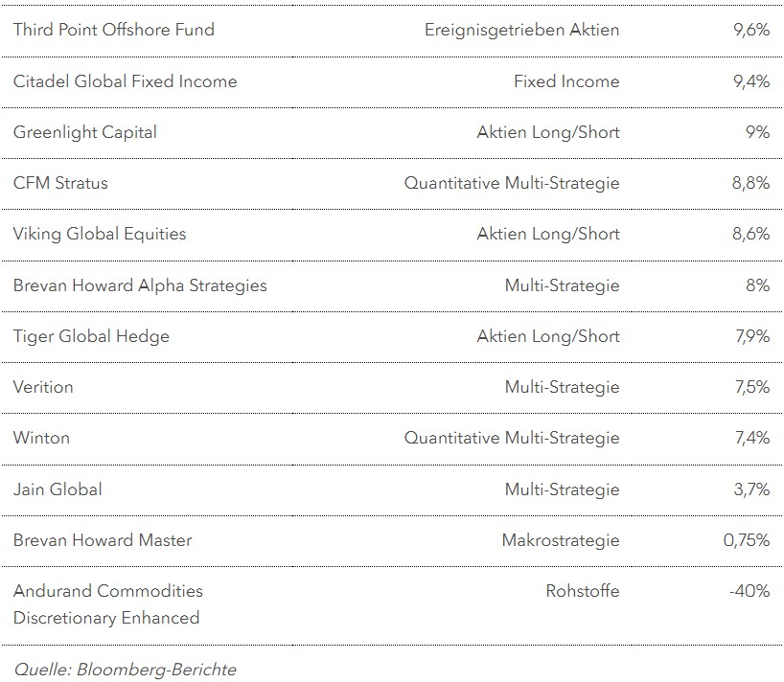Click the Winton fund name
The image size is (784, 682).
(41, 438)
